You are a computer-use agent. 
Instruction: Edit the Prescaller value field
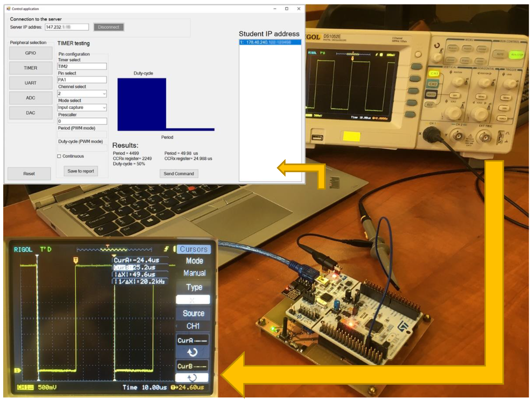pyautogui.click(x=82, y=121)
